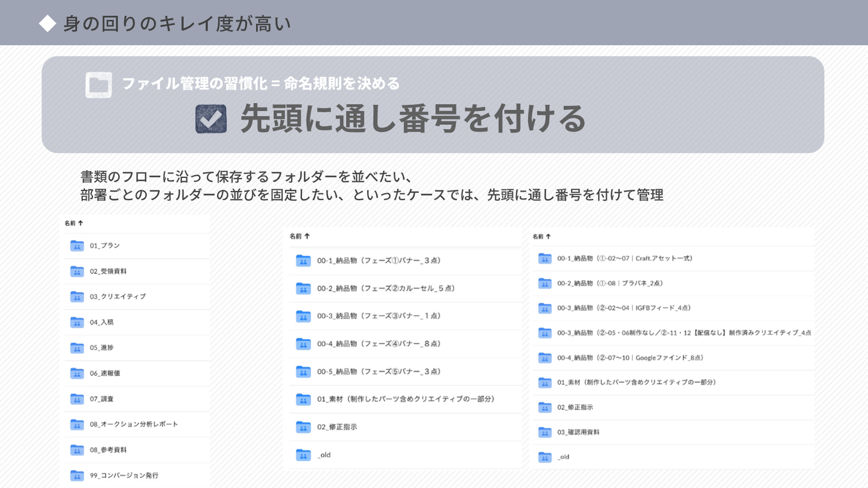
Task: Select folder icon for Googleファインド_8点 row
Action: (x=545, y=358)
